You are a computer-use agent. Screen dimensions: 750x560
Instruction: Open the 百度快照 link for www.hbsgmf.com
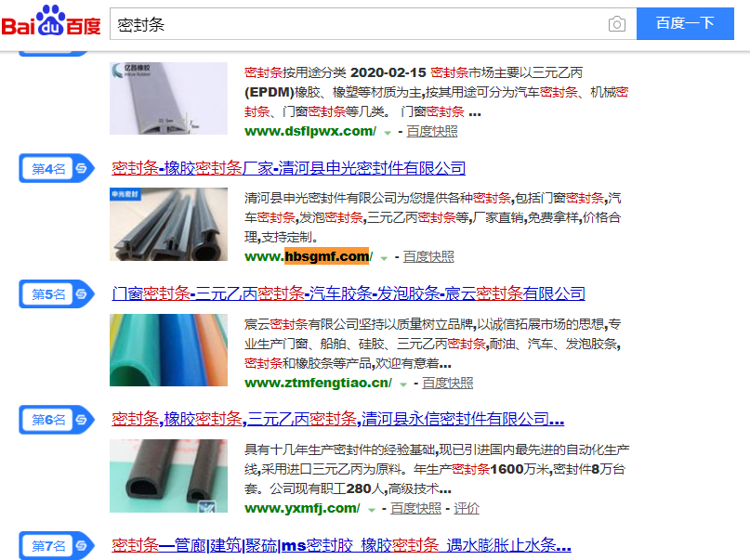pyautogui.click(x=428, y=257)
